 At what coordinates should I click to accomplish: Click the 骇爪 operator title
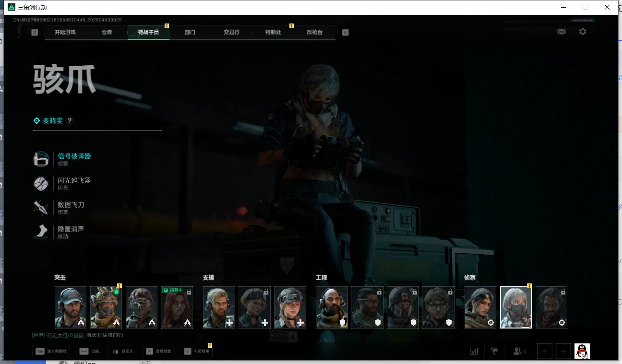click(x=64, y=79)
